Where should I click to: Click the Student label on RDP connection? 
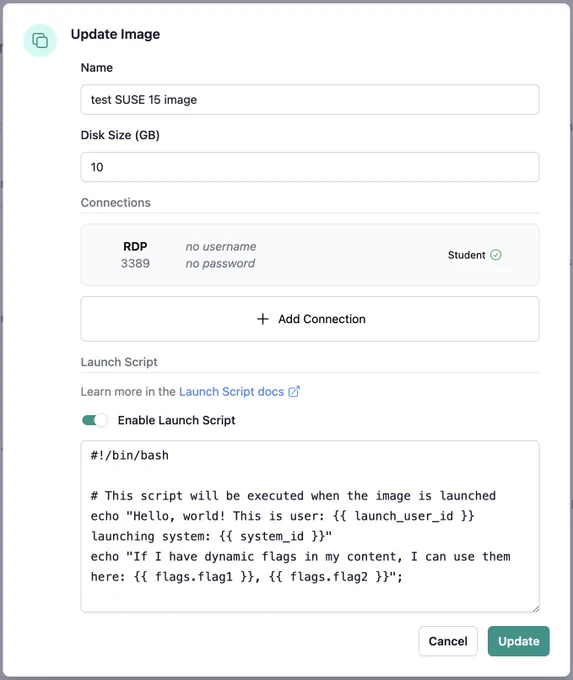[466, 255]
